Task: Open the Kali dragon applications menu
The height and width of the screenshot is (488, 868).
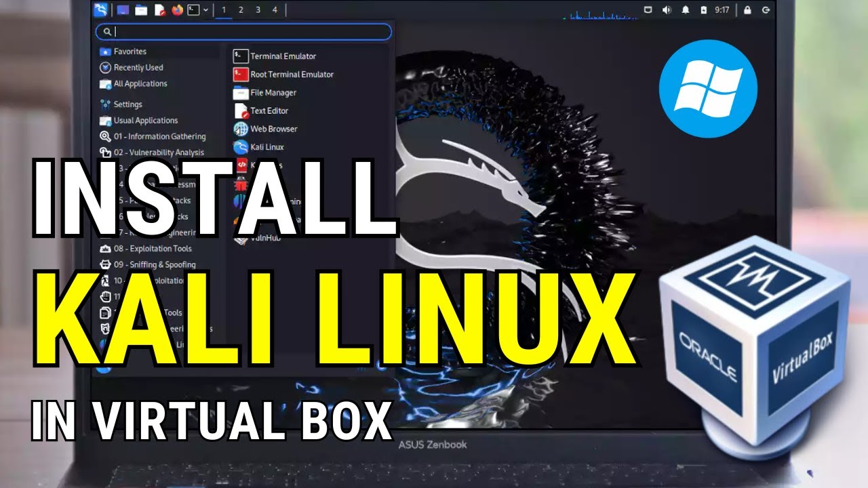Action: pos(100,9)
